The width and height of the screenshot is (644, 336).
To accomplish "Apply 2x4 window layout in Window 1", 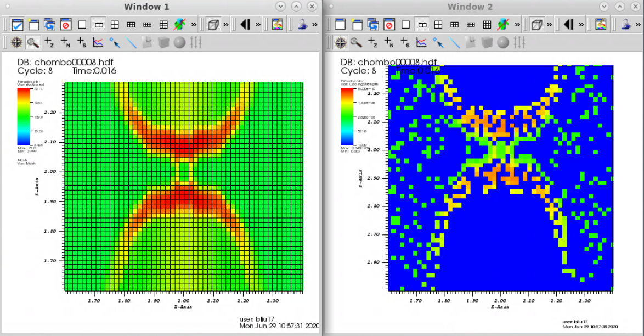I will pyautogui.click(x=147, y=25).
